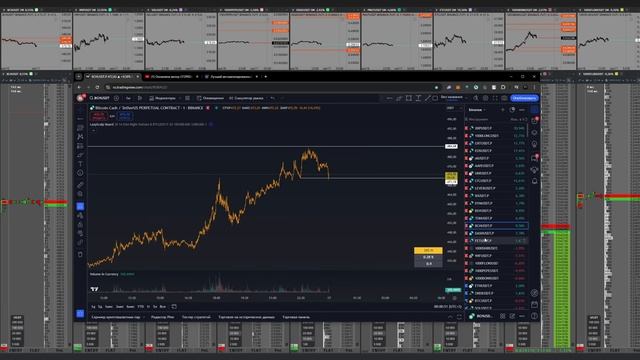Open watchlist more options dots
Image resolution: width=640 pixels, height=360 pixels.
522,110
